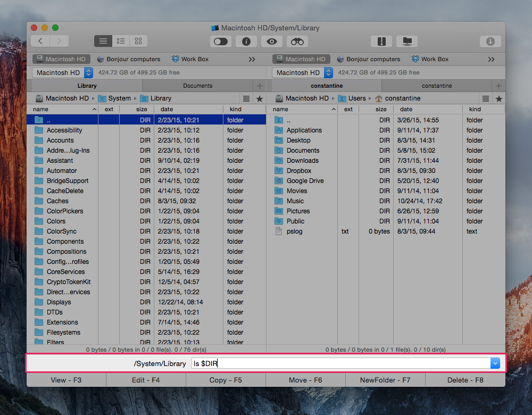
Task: Open left pane Macintosh HD drive dropdown
Action: point(62,72)
